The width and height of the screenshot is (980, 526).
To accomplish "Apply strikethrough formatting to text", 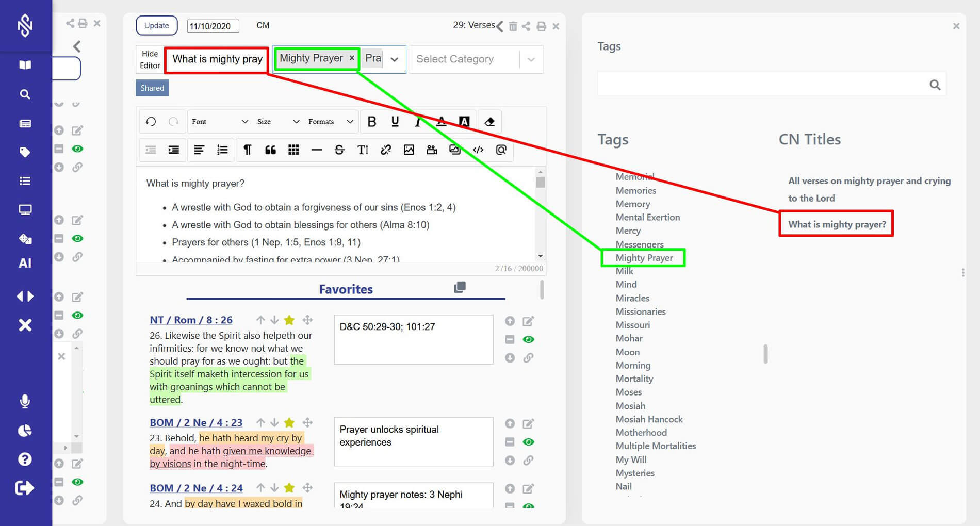I will tap(339, 150).
